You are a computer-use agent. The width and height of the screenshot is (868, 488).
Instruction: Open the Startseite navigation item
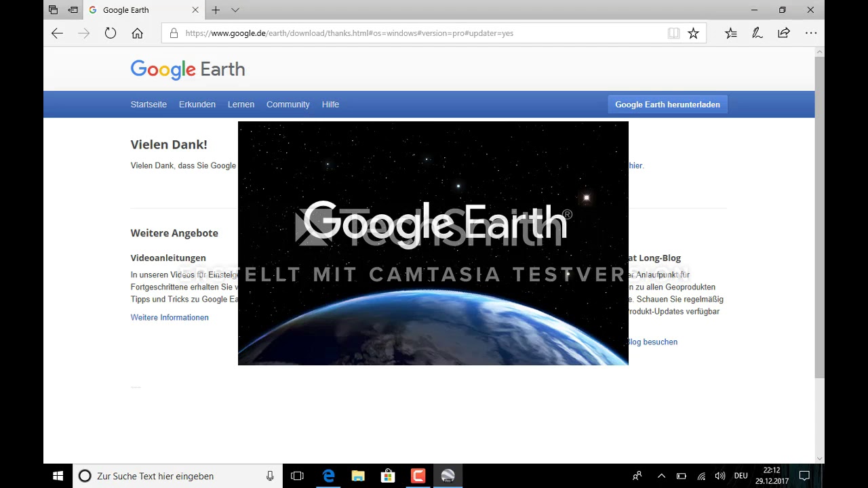pos(149,104)
